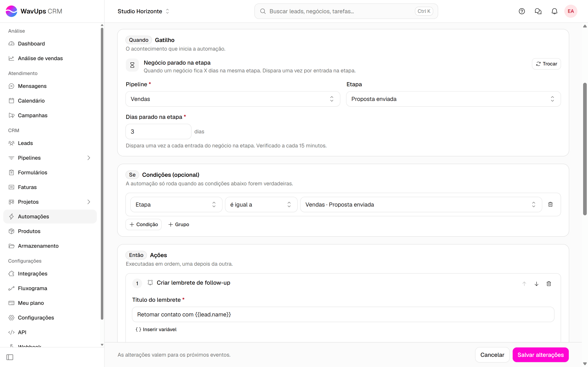Delete the Criar lembrete de follow-up action

pos(549,283)
